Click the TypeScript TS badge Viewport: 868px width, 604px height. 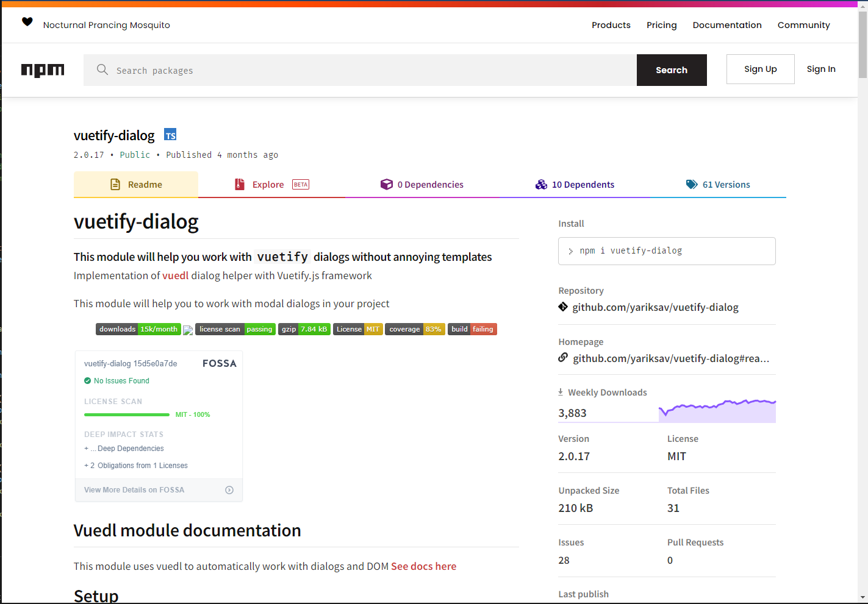(170, 135)
